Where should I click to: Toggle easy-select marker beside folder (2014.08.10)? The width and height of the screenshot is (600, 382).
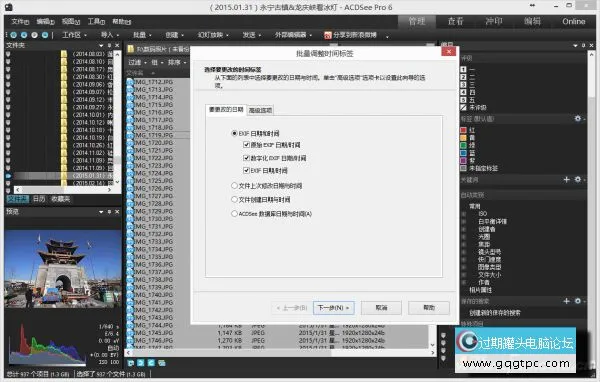(8, 62)
